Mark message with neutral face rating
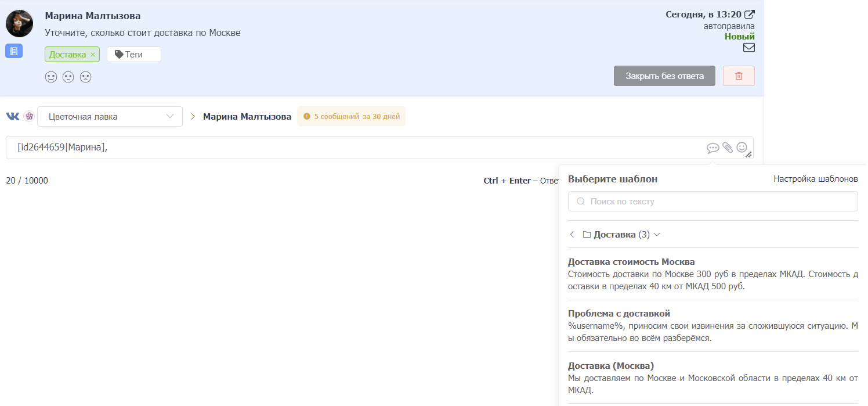868x406 pixels. (68, 77)
